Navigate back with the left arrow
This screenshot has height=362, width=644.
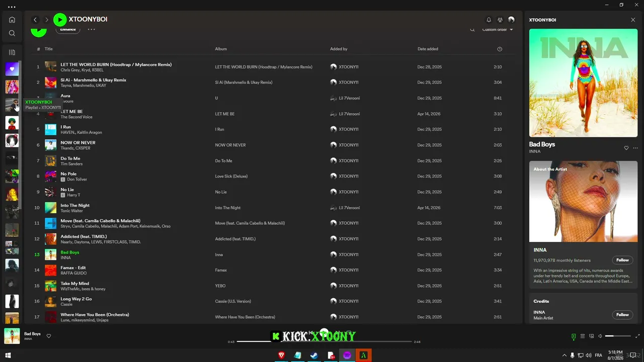[x=35, y=20]
